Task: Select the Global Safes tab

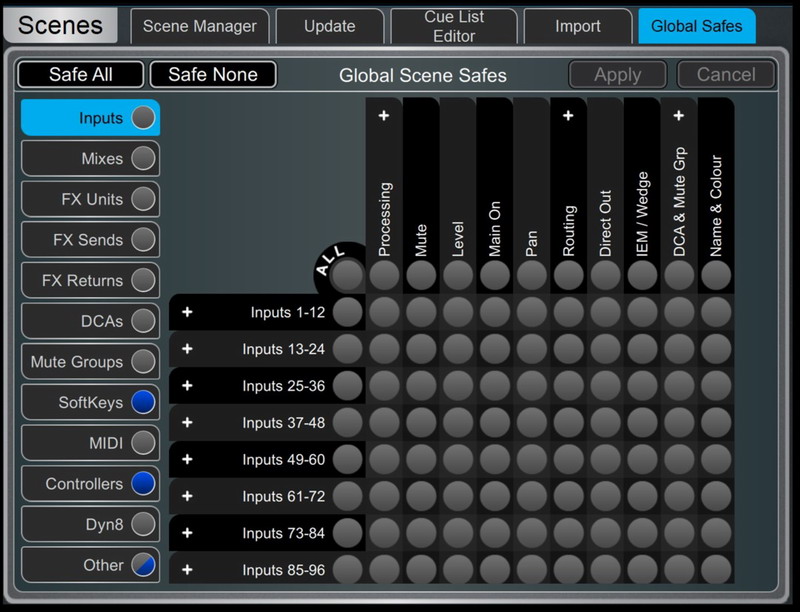Action: coord(696,26)
